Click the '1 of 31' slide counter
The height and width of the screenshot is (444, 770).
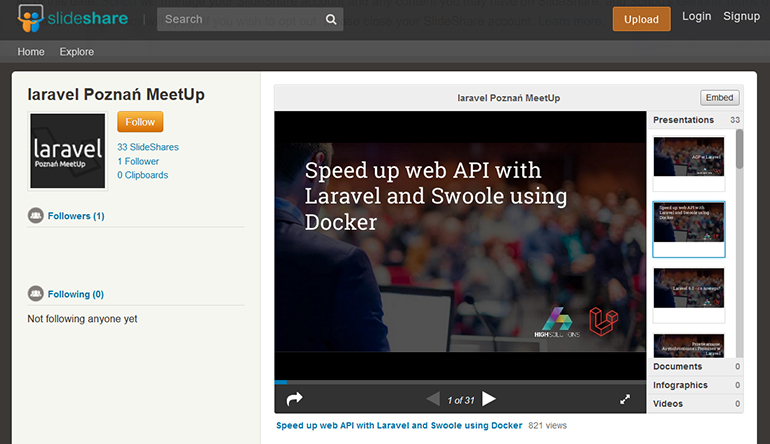coord(461,400)
